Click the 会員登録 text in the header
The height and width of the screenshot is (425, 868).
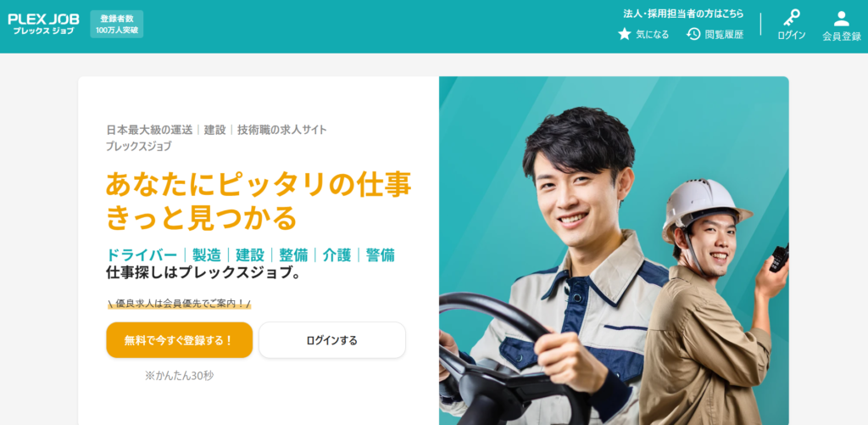pos(842,36)
